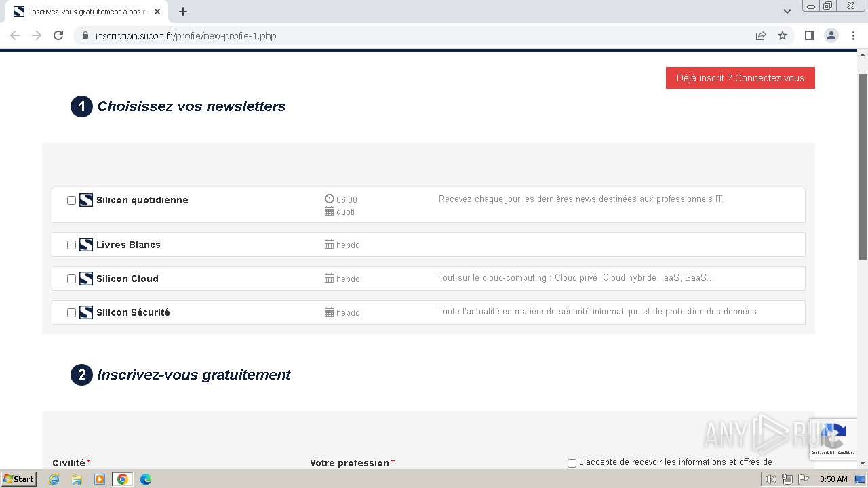
Task: Tick the Silicon quotidienne newsletter checkbox
Action: (71, 200)
